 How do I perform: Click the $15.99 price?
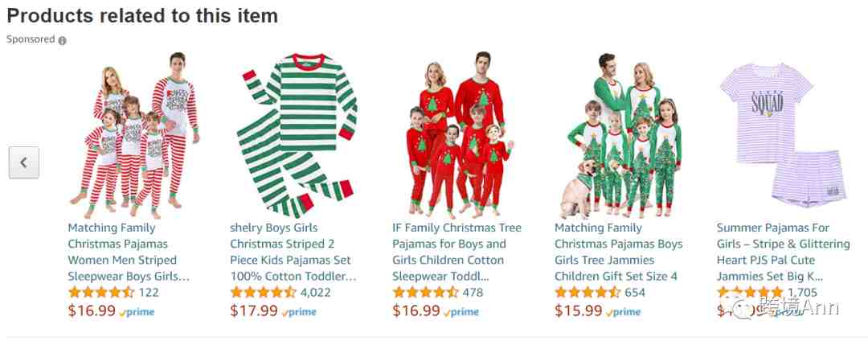578,311
